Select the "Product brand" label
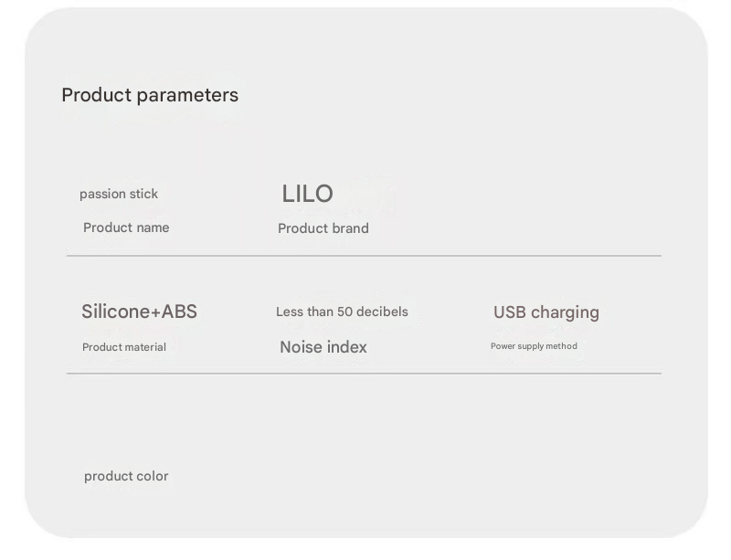Image resolution: width=731 pixels, height=560 pixels. (323, 228)
